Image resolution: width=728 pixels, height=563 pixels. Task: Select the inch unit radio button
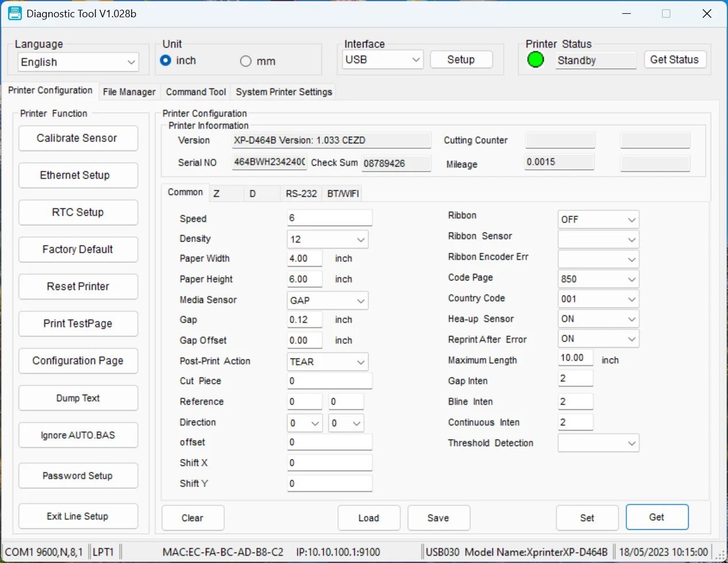click(x=166, y=61)
